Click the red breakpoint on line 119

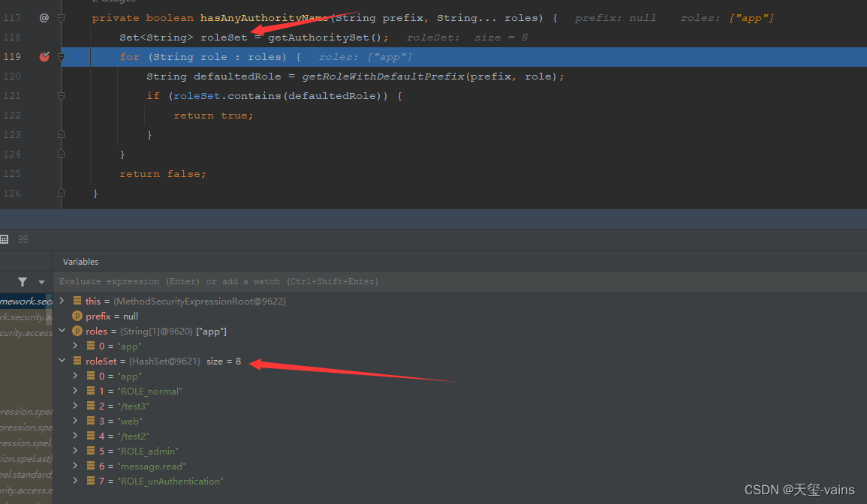point(44,56)
